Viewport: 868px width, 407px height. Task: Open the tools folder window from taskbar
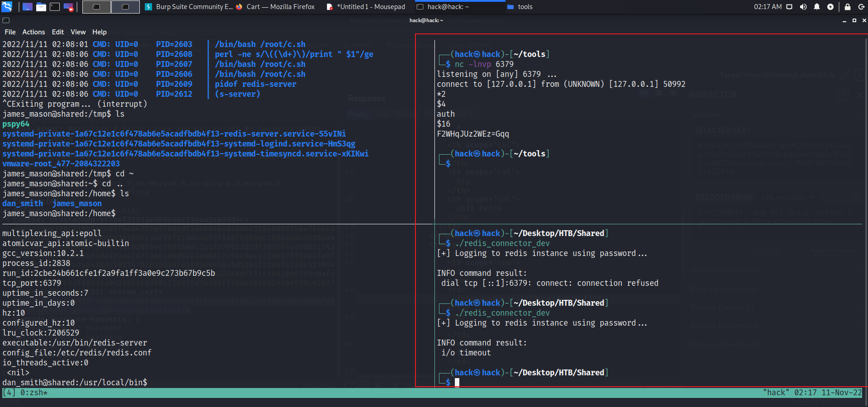click(520, 7)
